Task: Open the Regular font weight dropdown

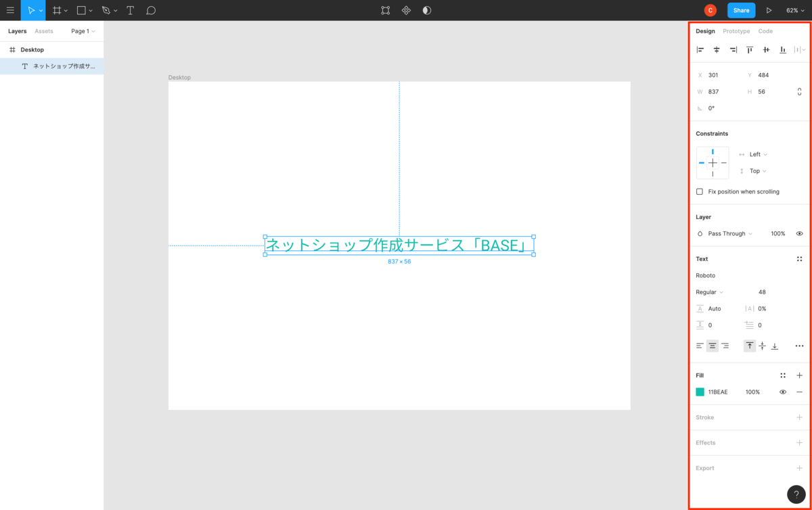Action: (709, 292)
